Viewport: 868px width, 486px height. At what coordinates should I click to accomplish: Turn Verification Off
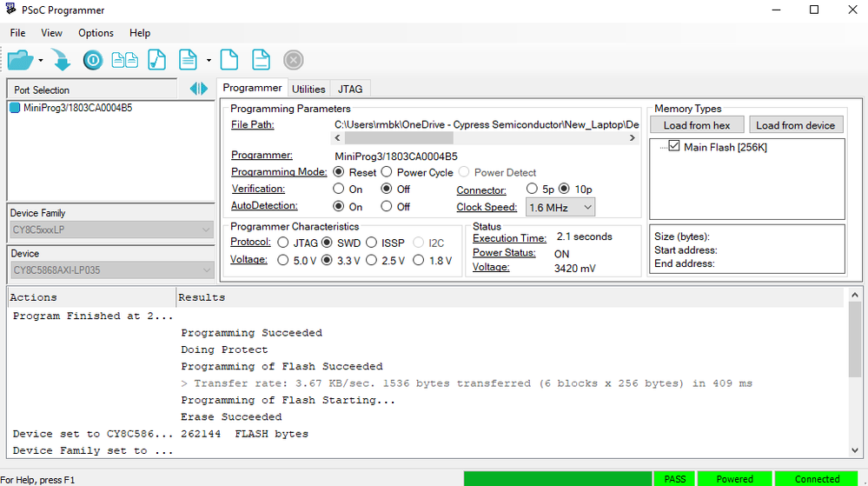pos(387,189)
